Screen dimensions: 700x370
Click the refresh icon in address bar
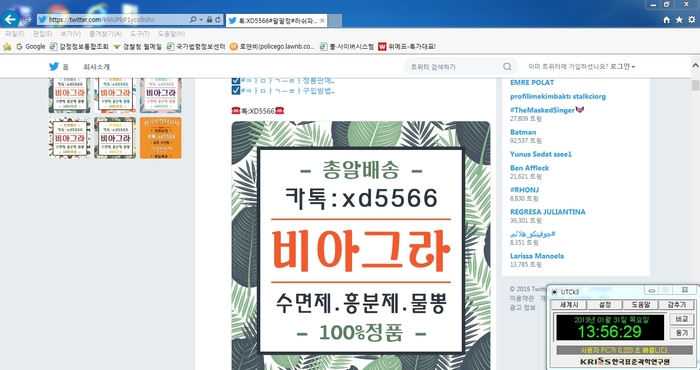pyautogui.click(x=218, y=20)
